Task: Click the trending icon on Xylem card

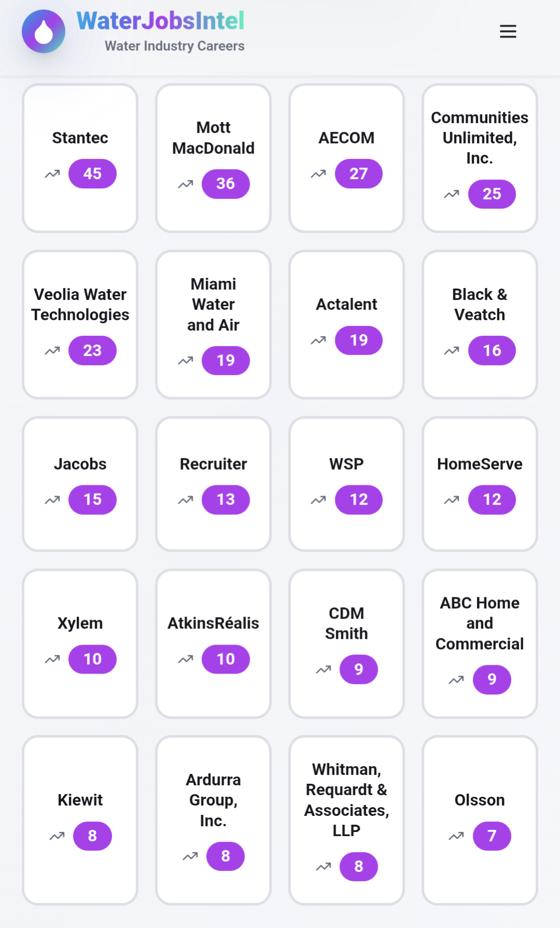Action: click(52, 659)
